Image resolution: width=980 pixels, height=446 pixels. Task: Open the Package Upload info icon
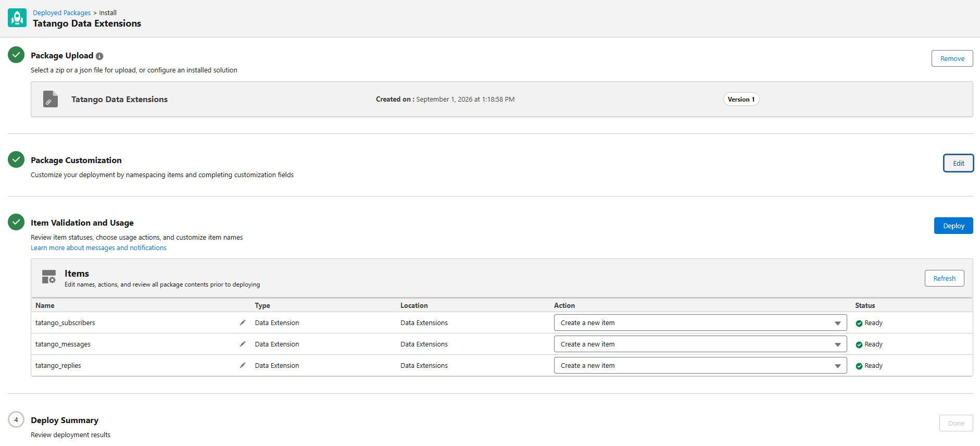[99, 56]
